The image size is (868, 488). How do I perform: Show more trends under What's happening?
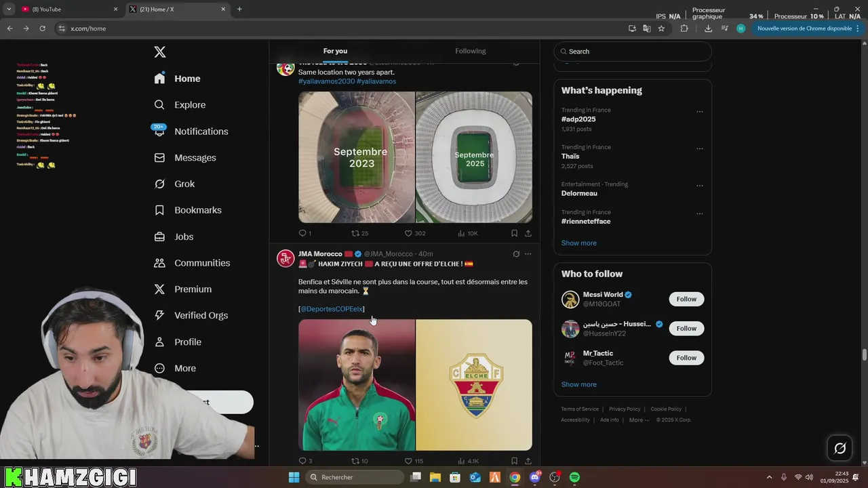click(578, 243)
